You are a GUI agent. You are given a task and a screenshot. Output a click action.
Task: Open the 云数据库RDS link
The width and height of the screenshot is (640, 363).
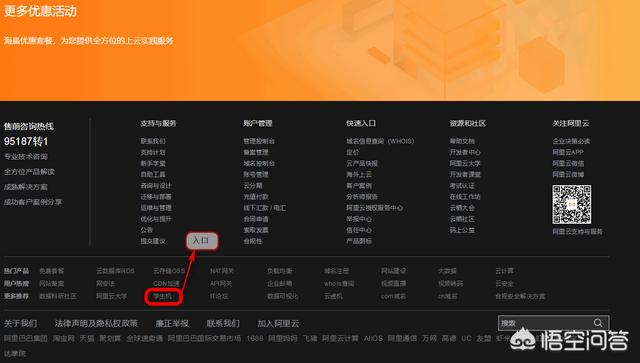[116, 271]
